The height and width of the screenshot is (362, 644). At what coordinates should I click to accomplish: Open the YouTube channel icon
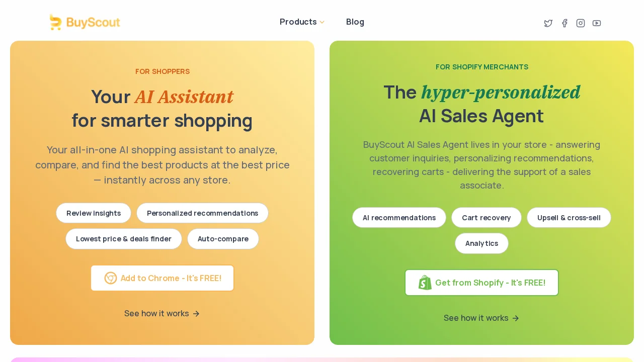coord(596,23)
